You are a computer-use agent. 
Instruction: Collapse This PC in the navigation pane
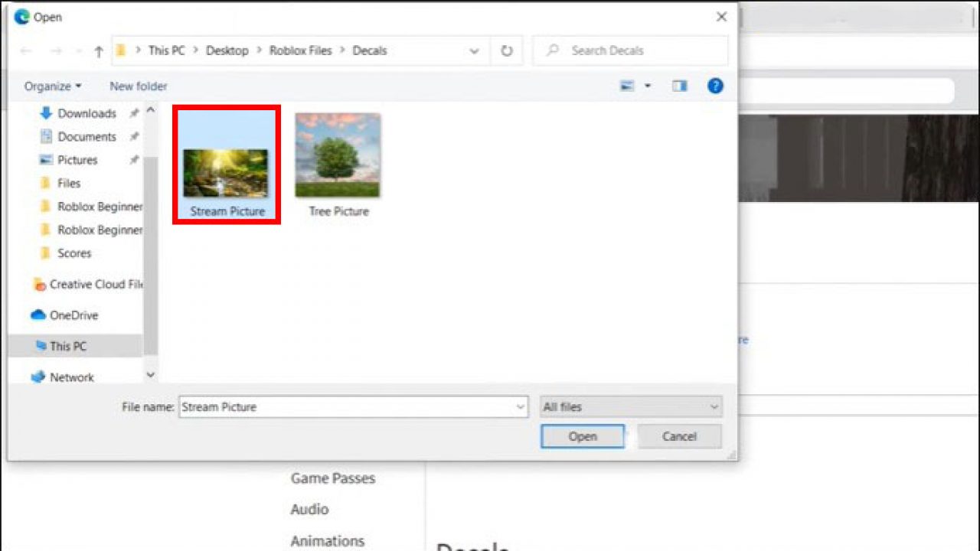click(x=28, y=346)
